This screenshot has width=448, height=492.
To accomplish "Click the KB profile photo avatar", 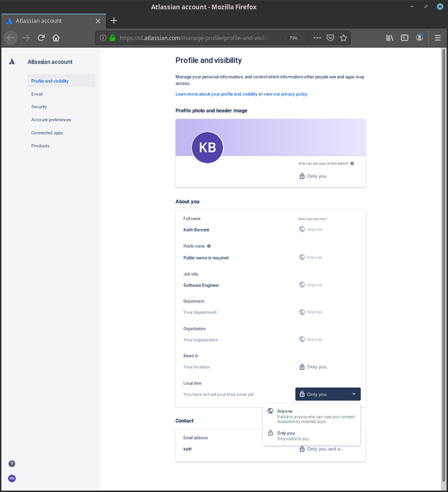I will point(207,147).
